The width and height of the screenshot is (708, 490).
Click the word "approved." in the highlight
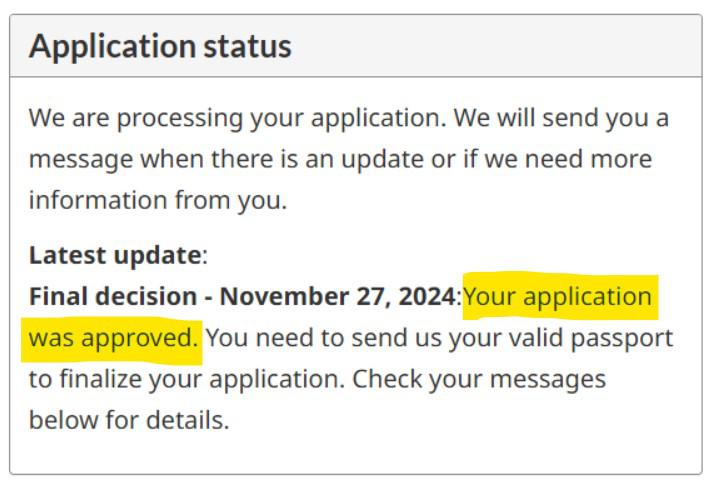coord(141,338)
